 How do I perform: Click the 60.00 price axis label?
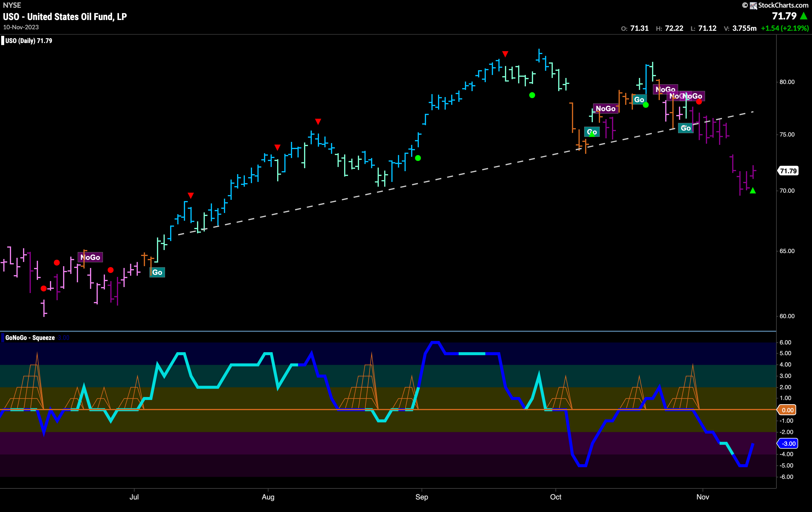click(787, 316)
